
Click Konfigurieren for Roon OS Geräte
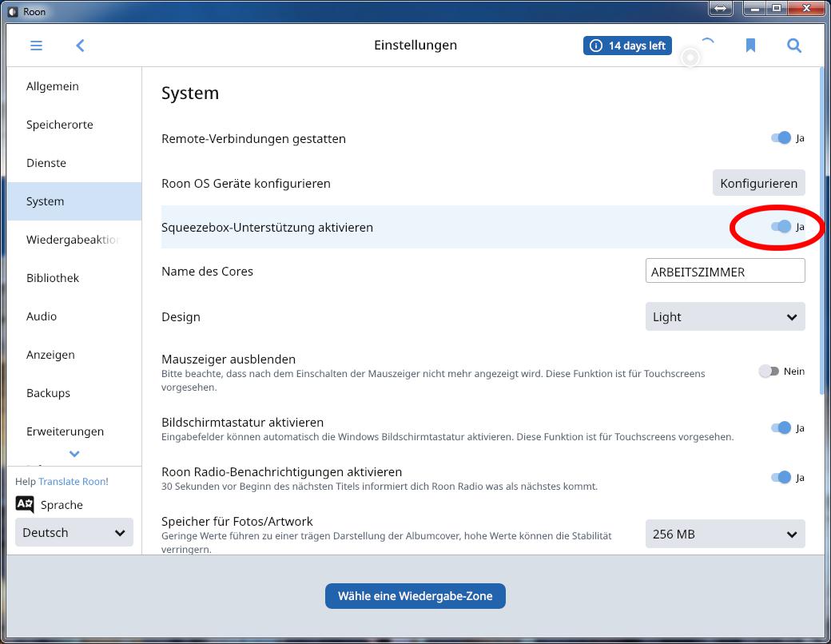pos(758,183)
